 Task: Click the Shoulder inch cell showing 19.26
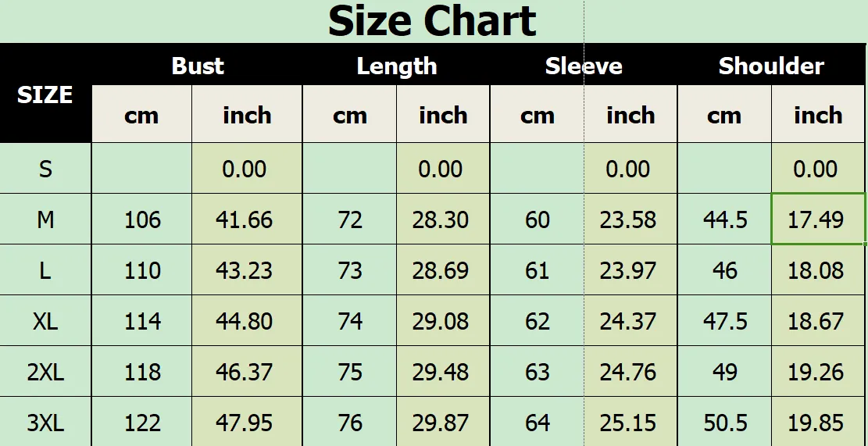pyautogui.click(x=818, y=372)
